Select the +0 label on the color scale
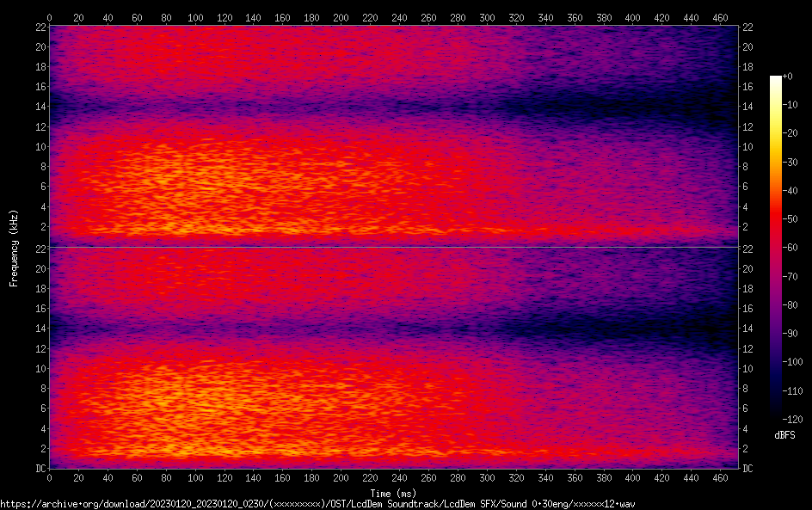The height and width of the screenshot is (510, 812). click(788, 77)
